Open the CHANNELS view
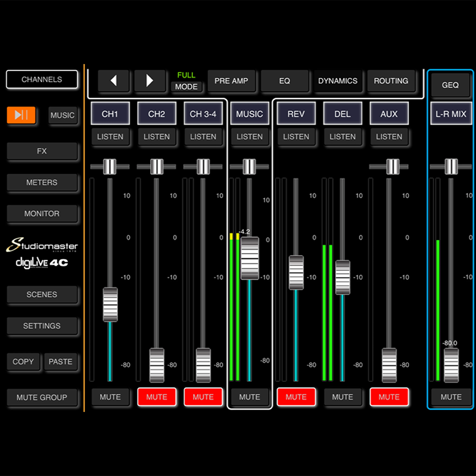The image size is (476, 476). [x=41, y=79]
